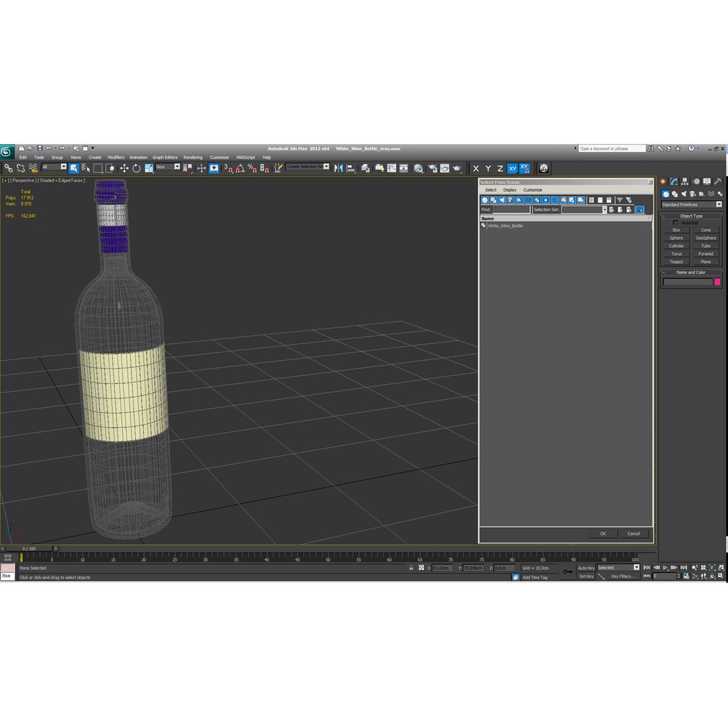This screenshot has width=728, height=728.
Task: Collapse the Name and Color rollout
Action: [x=692, y=272]
